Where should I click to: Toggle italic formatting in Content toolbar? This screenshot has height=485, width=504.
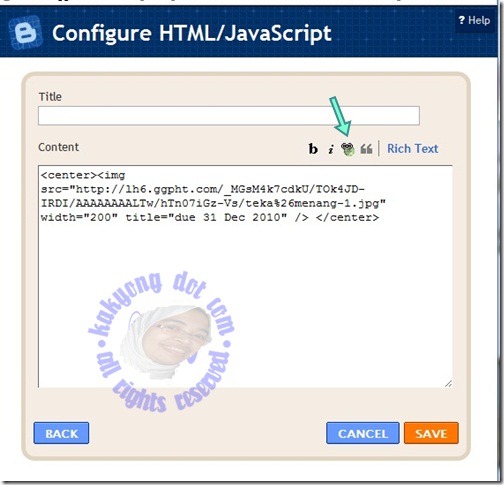[331, 149]
